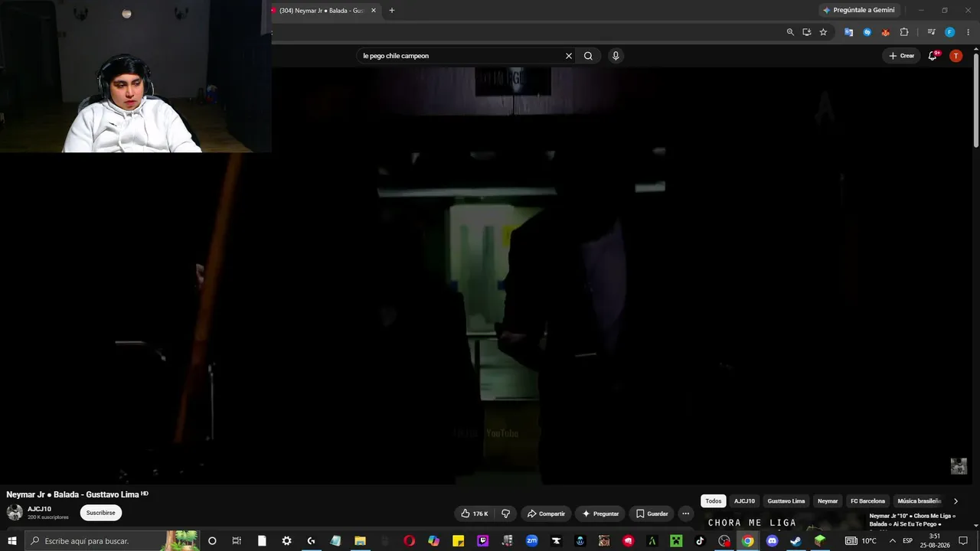Bookmark this page with the star icon
980x551 pixels.
823,32
